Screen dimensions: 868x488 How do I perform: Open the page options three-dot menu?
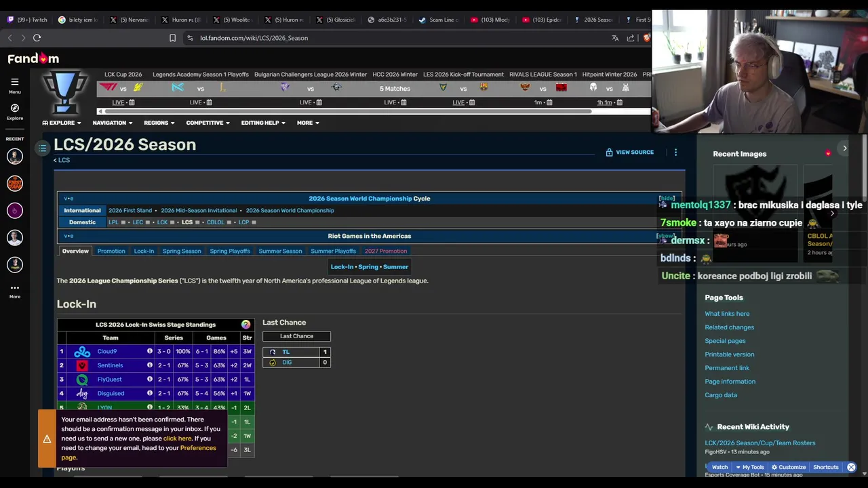[675, 152]
